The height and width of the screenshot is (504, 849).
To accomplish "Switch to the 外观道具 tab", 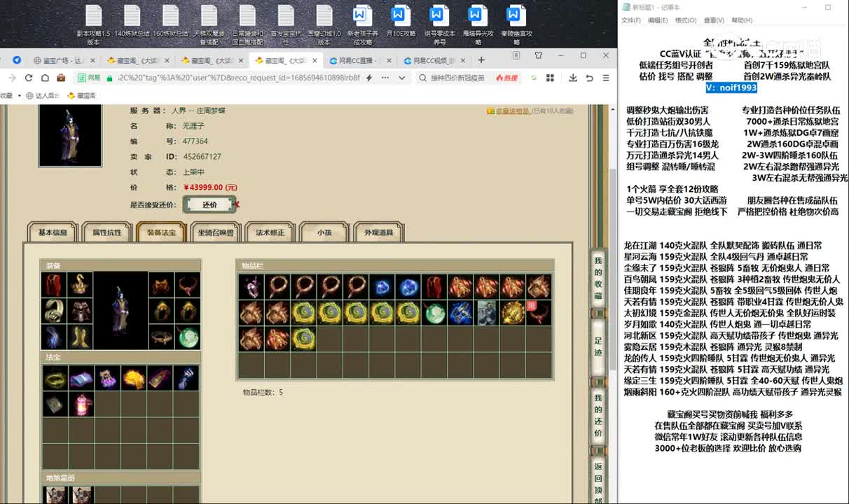I will (379, 232).
